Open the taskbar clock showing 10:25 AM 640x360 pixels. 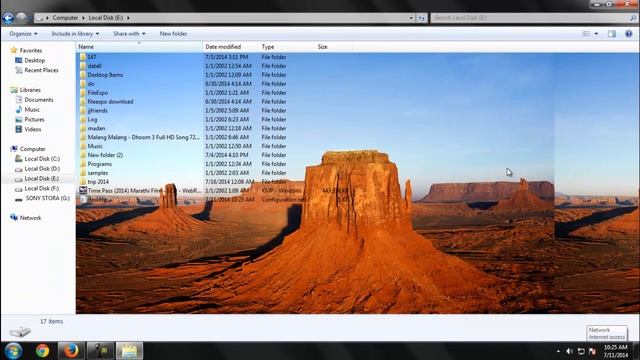click(x=616, y=351)
